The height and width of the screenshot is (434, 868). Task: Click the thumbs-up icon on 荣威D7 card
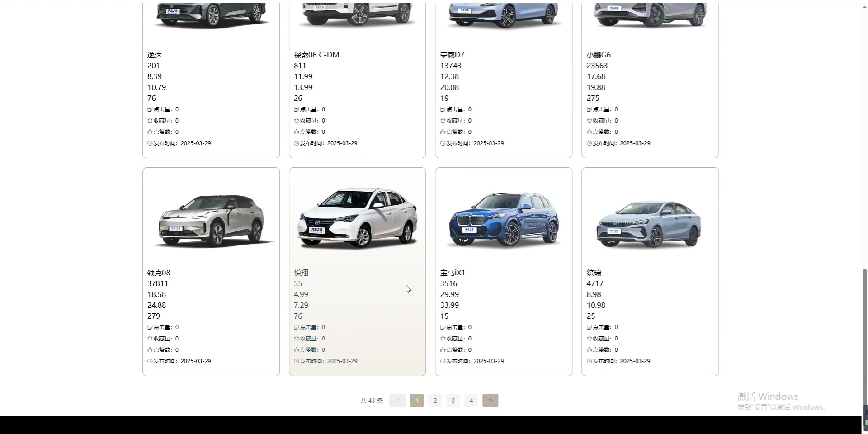point(443,132)
